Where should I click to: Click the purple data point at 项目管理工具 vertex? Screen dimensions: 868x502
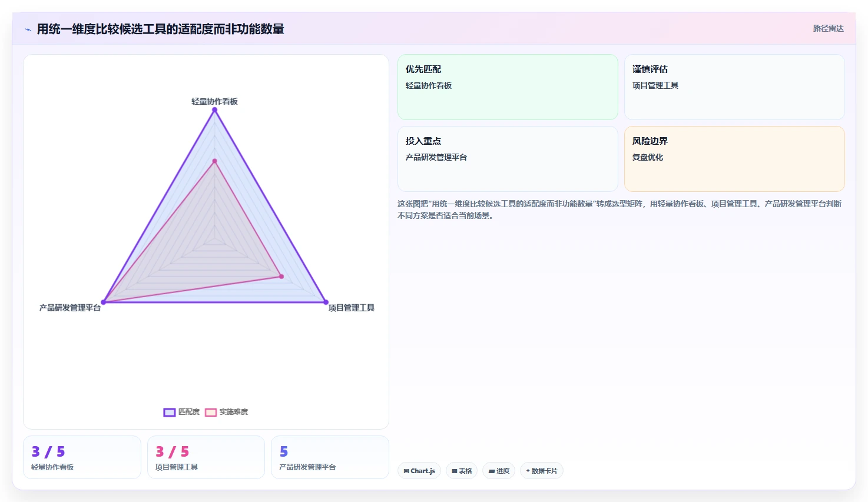[x=326, y=302]
